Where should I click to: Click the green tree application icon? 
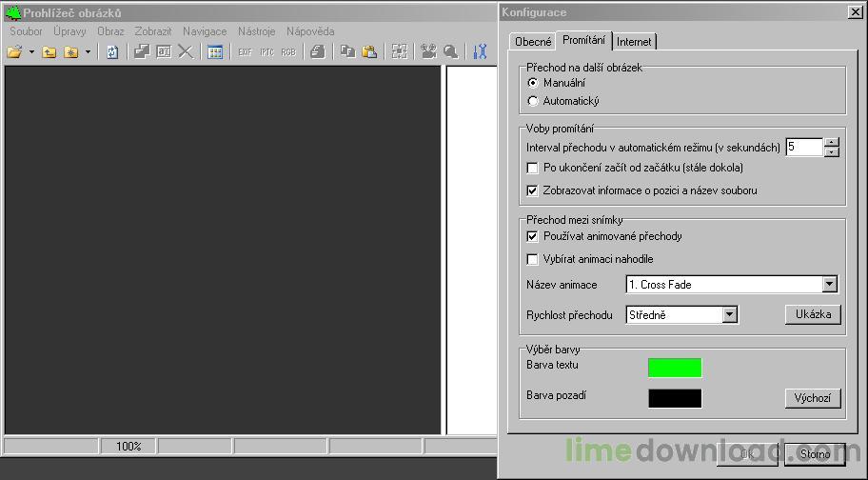[12, 12]
